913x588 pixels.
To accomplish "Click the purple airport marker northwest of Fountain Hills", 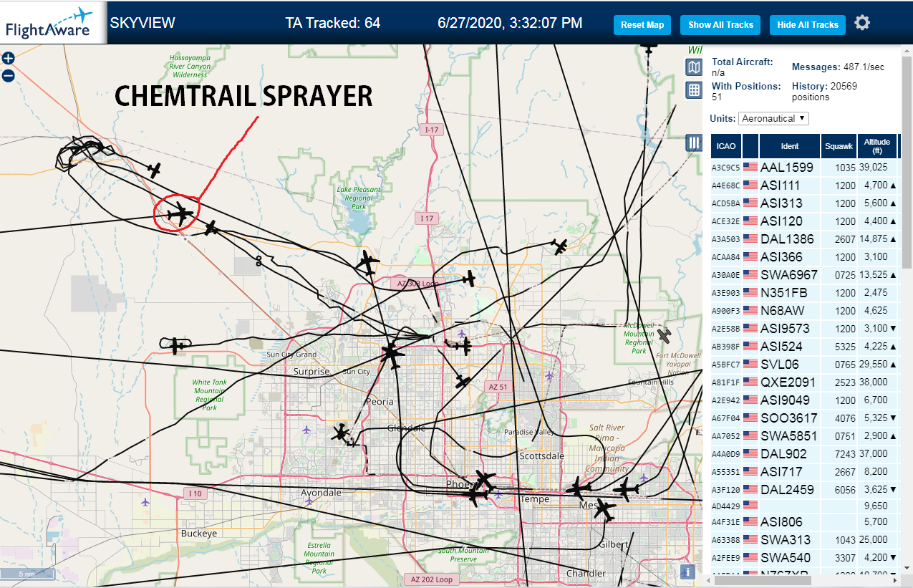I will click(x=549, y=375).
